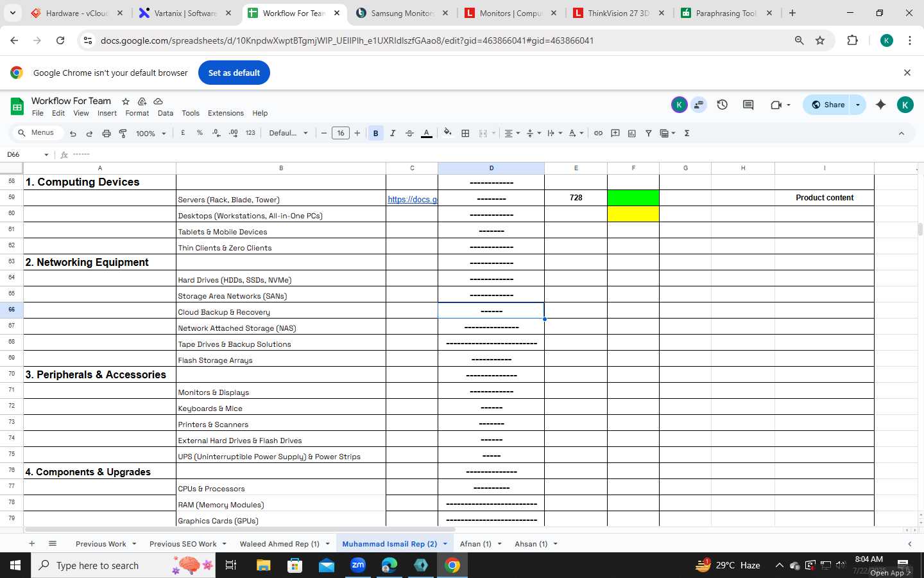Open version history clock icon

point(723,105)
